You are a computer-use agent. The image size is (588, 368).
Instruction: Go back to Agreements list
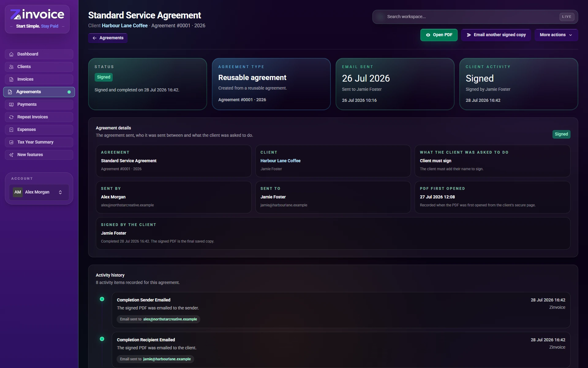(x=108, y=38)
